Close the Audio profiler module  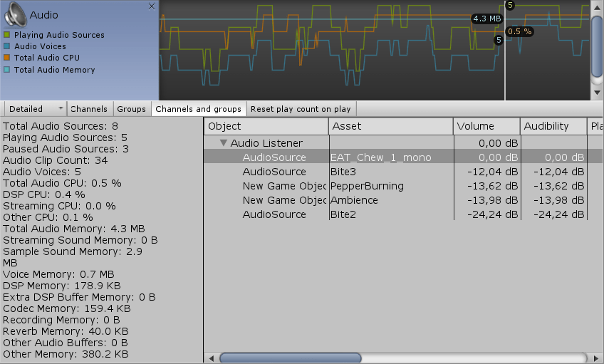click(x=151, y=6)
